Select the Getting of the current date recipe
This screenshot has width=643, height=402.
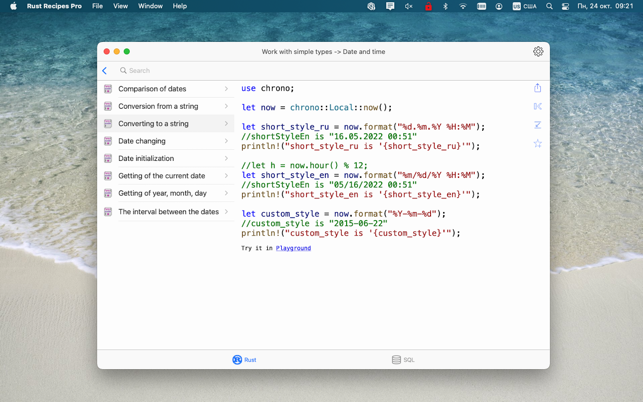[166, 176]
